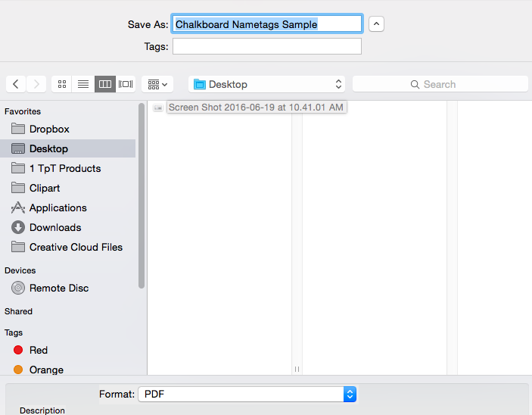Switch to icon view mode
Viewport: 532px width, 415px height.
click(x=62, y=84)
